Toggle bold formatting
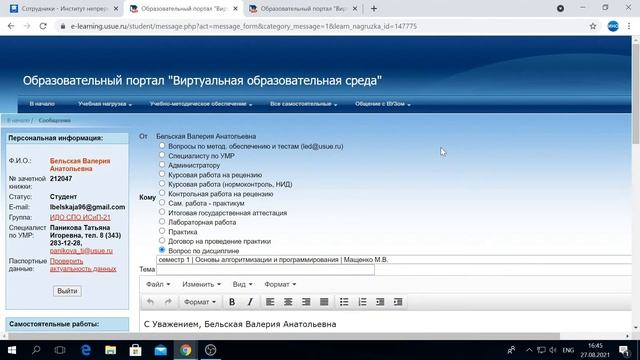The height and width of the screenshot is (360, 640). pyautogui.click(x=232, y=302)
